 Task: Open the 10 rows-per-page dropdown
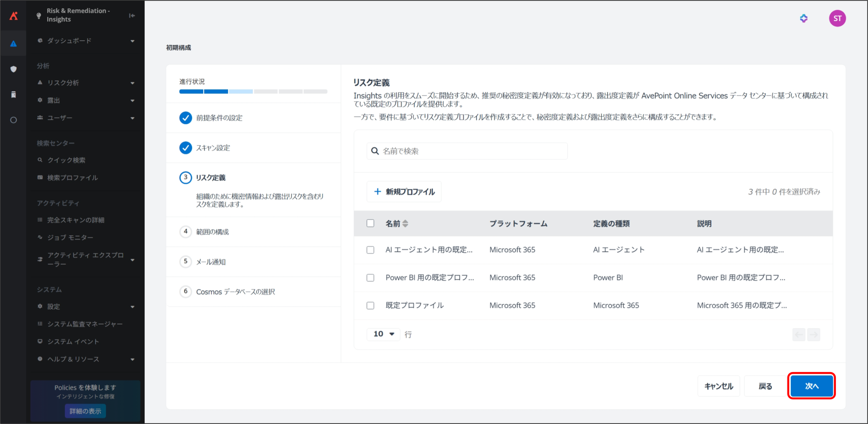pyautogui.click(x=383, y=334)
